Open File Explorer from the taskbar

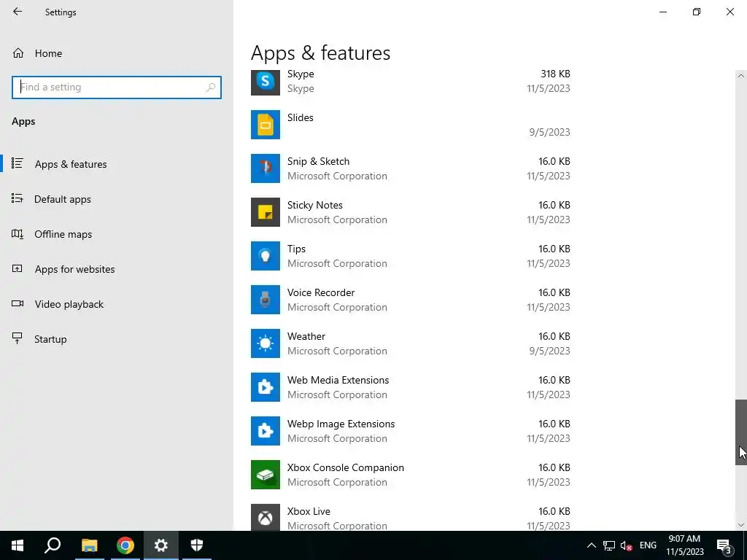tap(89, 545)
